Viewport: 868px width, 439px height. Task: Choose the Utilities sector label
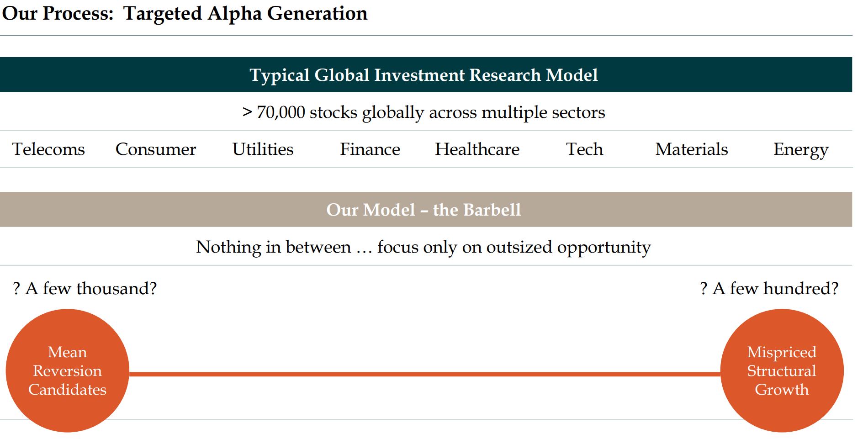pos(263,149)
